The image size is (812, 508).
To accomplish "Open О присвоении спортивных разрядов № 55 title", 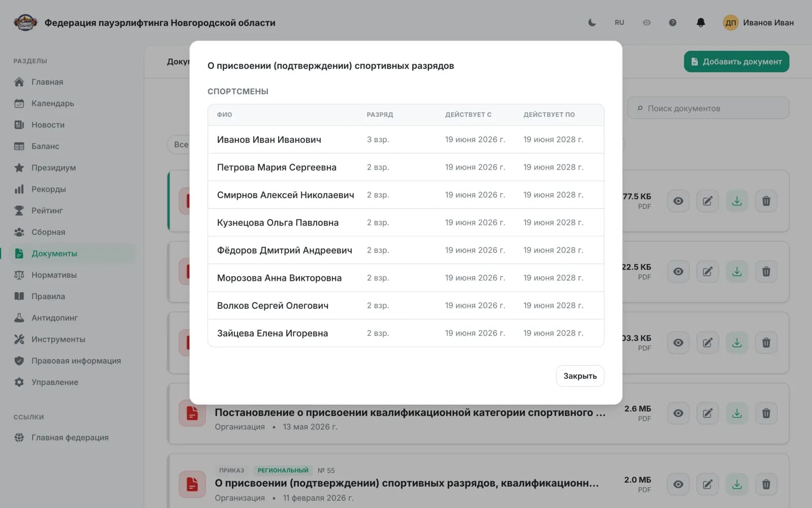I will coord(407,483).
